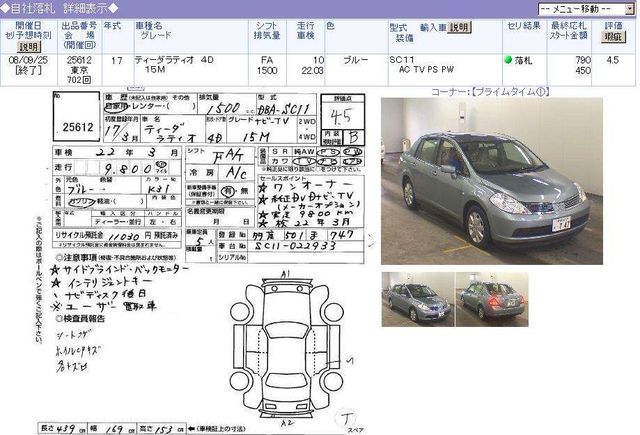Click the 終了 status text under the date
The height and width of the screenshot is (435, 640).
(28, 70)
